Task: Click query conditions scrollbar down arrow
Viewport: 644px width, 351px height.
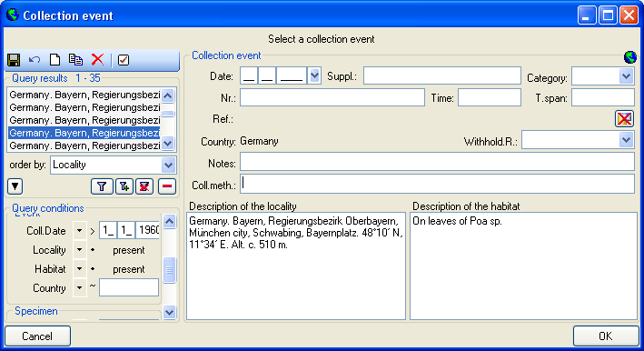Action: (x=169, y=313)
